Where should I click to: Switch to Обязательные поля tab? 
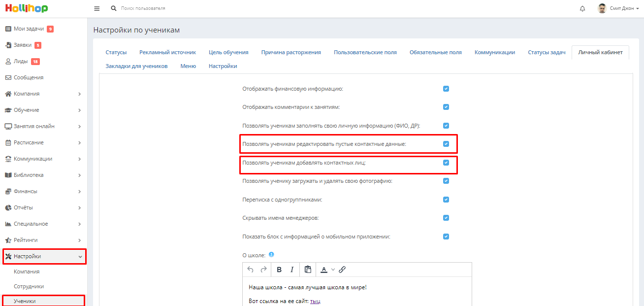coord(435,52)
